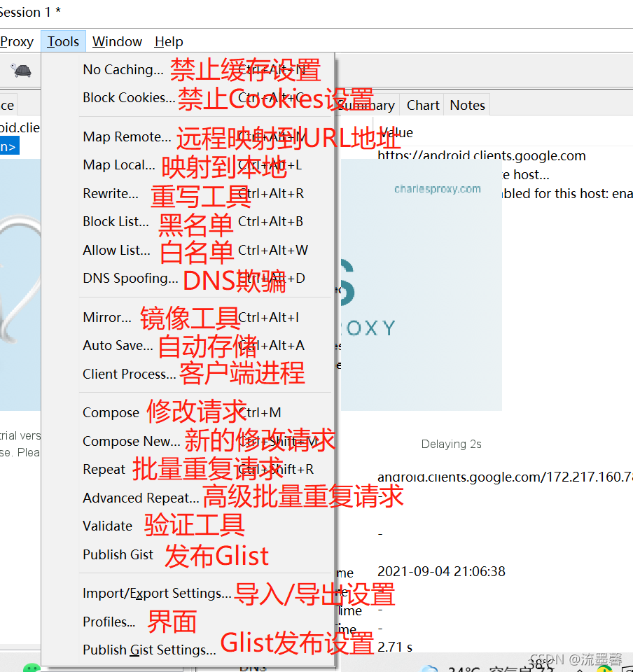Screen dimensions: 633x672
Task: Click the turtle throttling icon
Action: point(22,70)
